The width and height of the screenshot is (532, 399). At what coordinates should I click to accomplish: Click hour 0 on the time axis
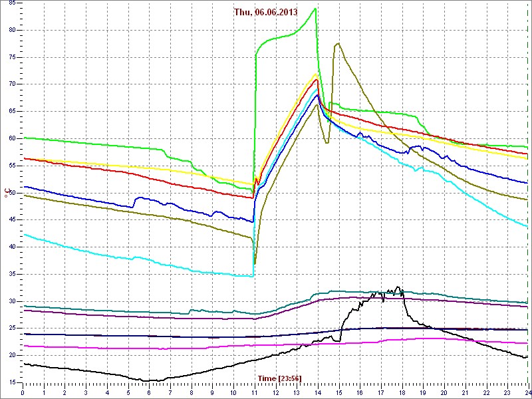pos(23,392)
